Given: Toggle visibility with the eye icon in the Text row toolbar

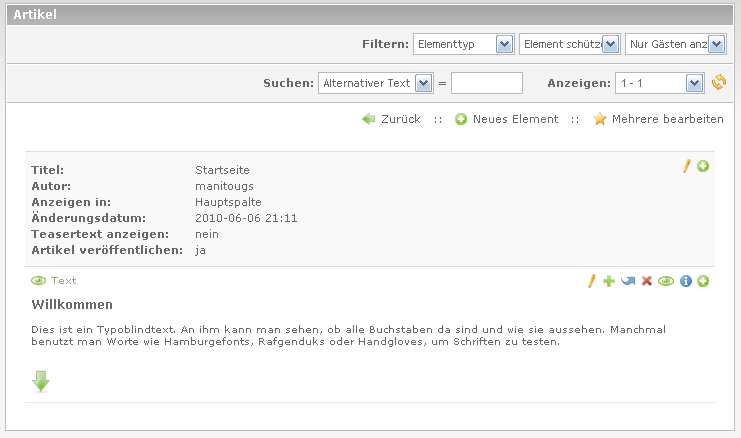Looking at the screenshot, I should pos(665,281).
